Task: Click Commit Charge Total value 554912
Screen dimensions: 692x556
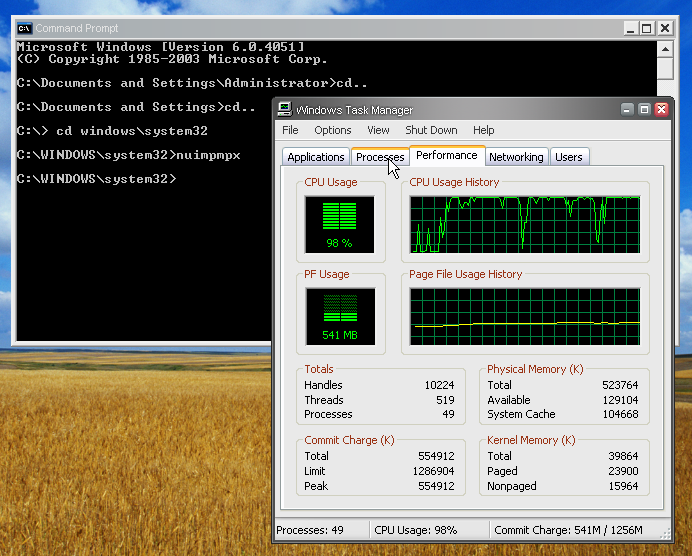Action: 436,456
